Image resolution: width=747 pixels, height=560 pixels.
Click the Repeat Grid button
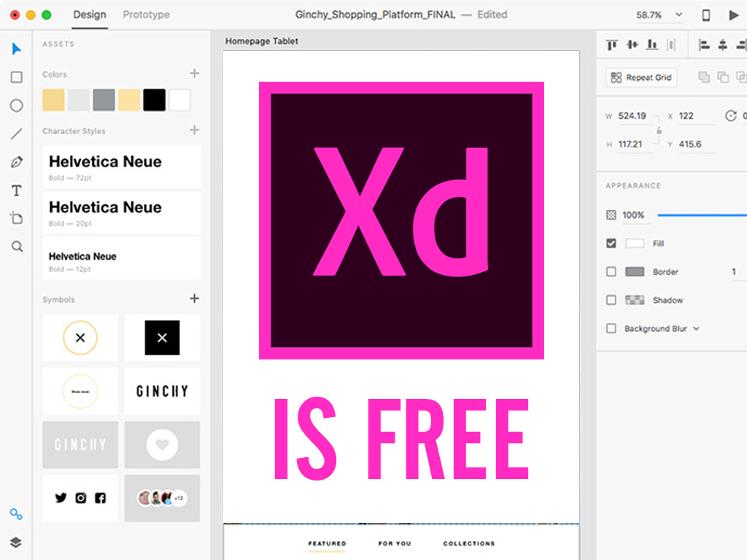pos(641,77)
